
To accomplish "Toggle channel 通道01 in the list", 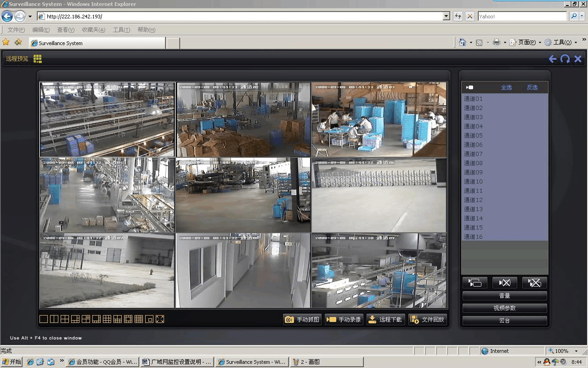I will click(473, 98).
